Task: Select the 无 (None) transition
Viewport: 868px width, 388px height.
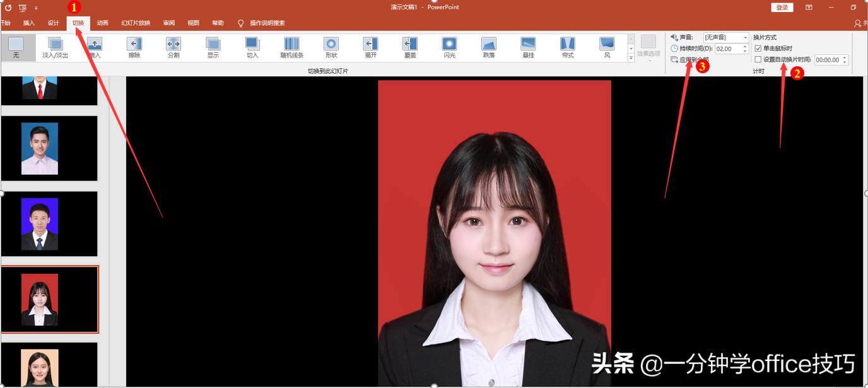Action: coord(17,46)
